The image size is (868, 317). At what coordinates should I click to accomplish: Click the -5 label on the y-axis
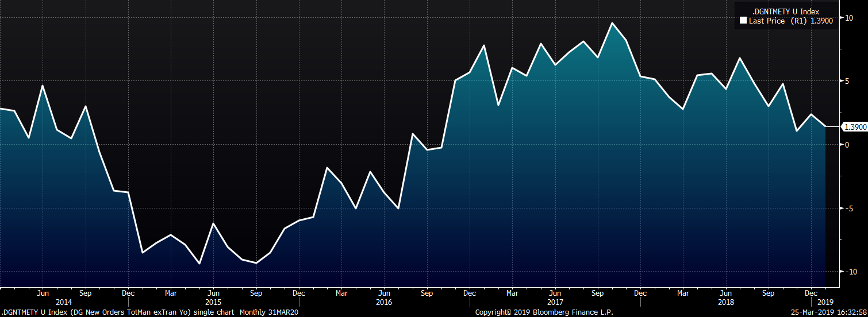pyautogui.click(x=846, y=208)
